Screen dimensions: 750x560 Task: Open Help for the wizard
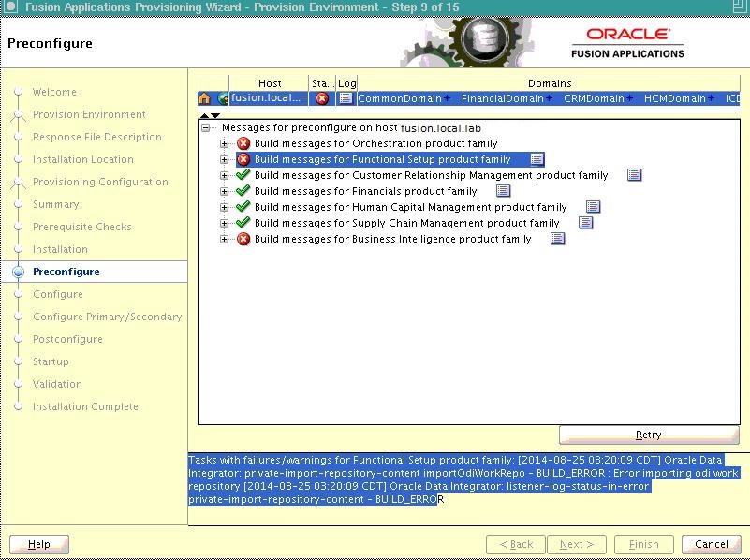pyautogui.click(x=39, y=544)
